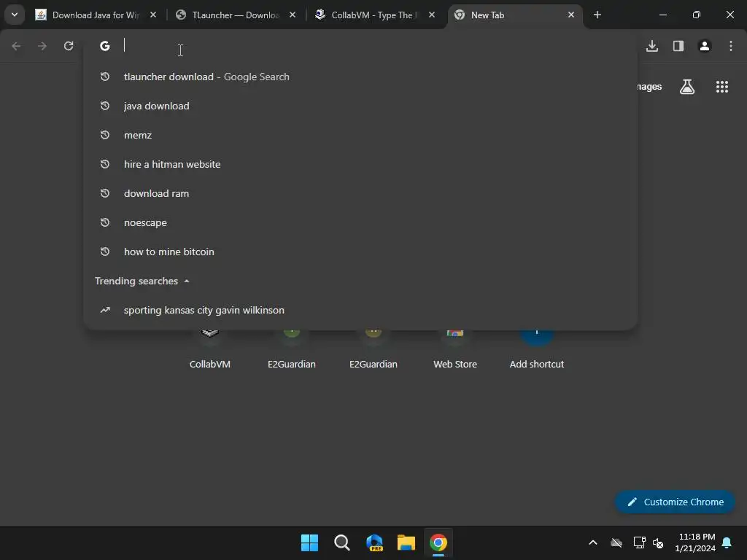Close the New Tab tab

pos(571,15)
